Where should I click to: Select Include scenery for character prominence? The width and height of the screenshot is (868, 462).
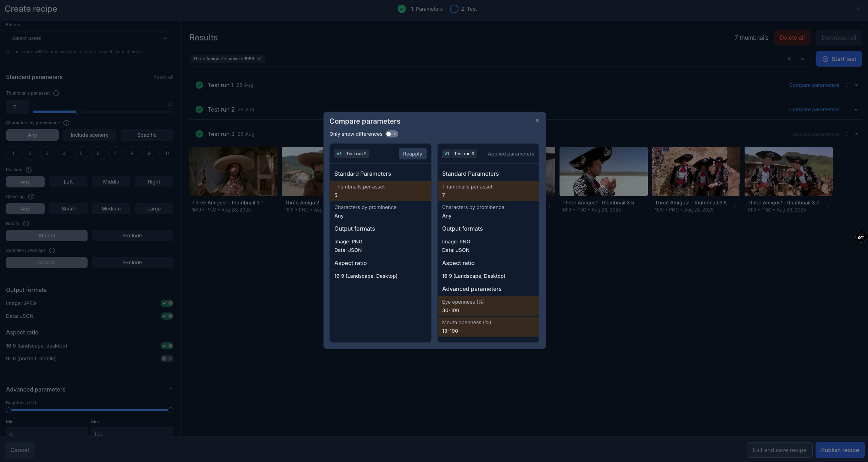tap(89, 135)
